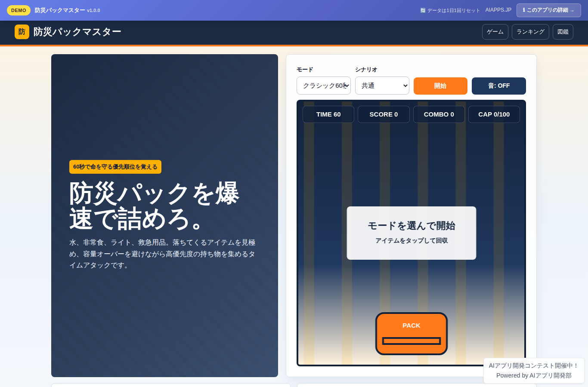Viewport: 588px width, 387px height.
Task: Click AIアプリ開発コンテスト開催中！ banner text
Action: tap(534, 365)
